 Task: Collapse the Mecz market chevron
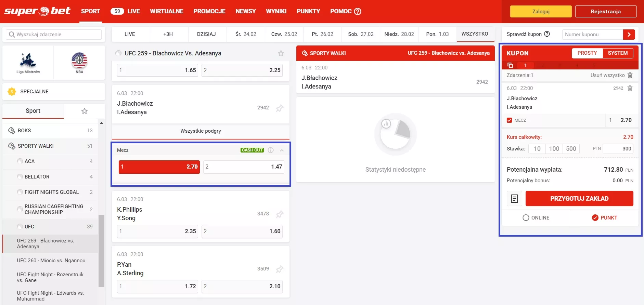282,150
